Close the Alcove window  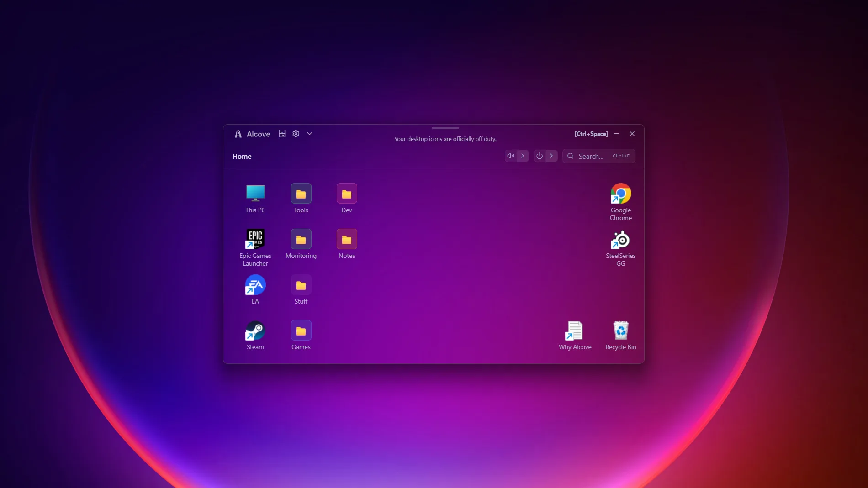click(x=632, y=134)
